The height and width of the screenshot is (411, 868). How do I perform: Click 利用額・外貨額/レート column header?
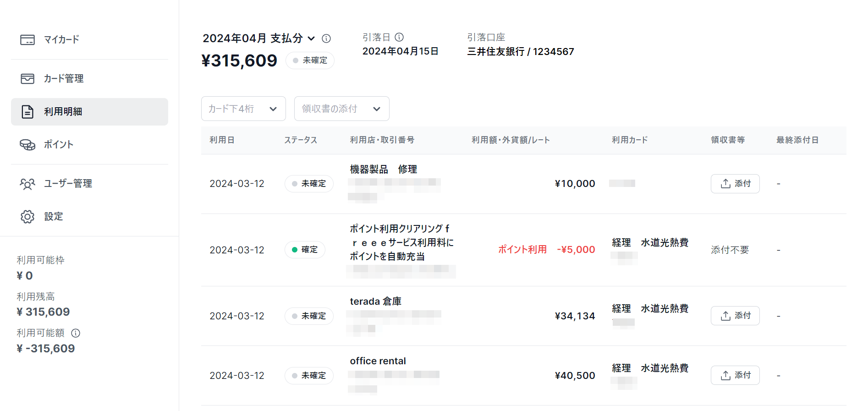pos(511,140)
